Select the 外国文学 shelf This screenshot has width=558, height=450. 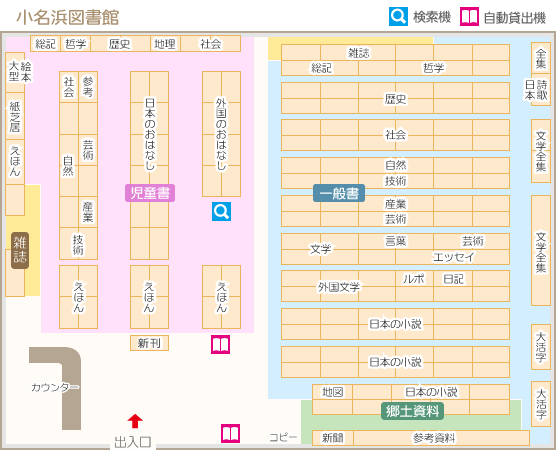click(338, 286)
